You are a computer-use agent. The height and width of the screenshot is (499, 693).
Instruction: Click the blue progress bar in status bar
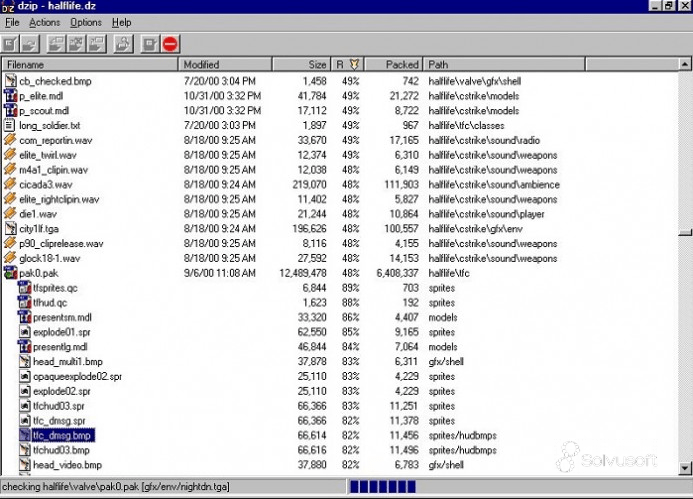click(383, 487)
